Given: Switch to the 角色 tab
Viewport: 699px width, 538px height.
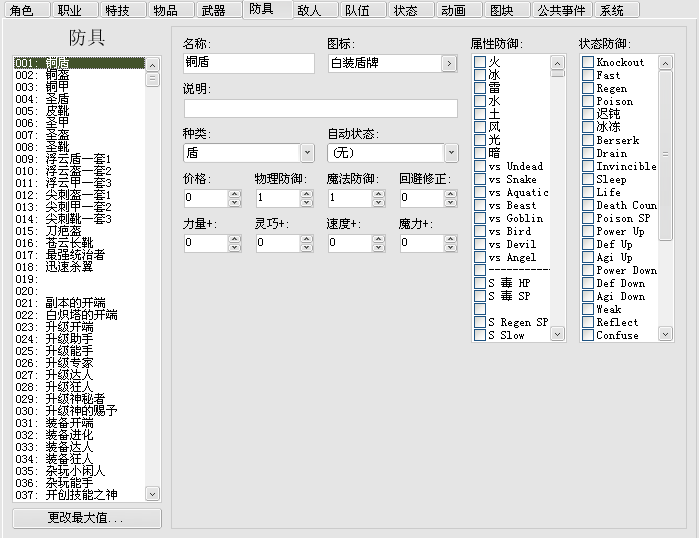Looking at the screenshot, I should 27,10.
